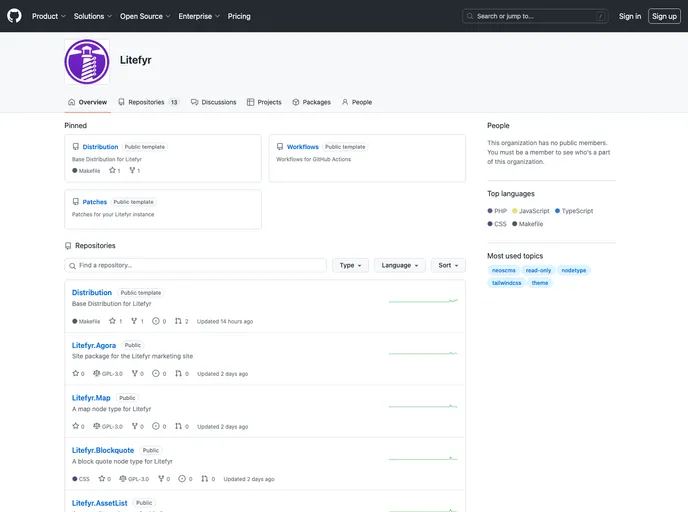This screenshot has width=688, height=512.
Task: Click star icon on pinned Distribution card
Action: click(x=112, y=171)
